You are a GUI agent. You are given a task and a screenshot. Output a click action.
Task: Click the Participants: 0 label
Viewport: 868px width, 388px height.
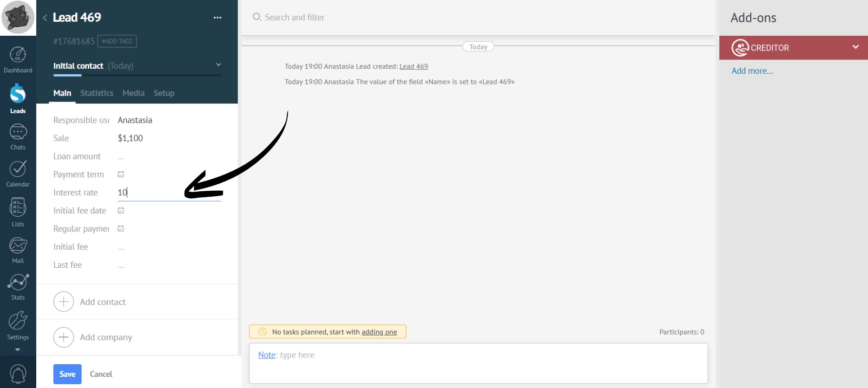(682, 332)
